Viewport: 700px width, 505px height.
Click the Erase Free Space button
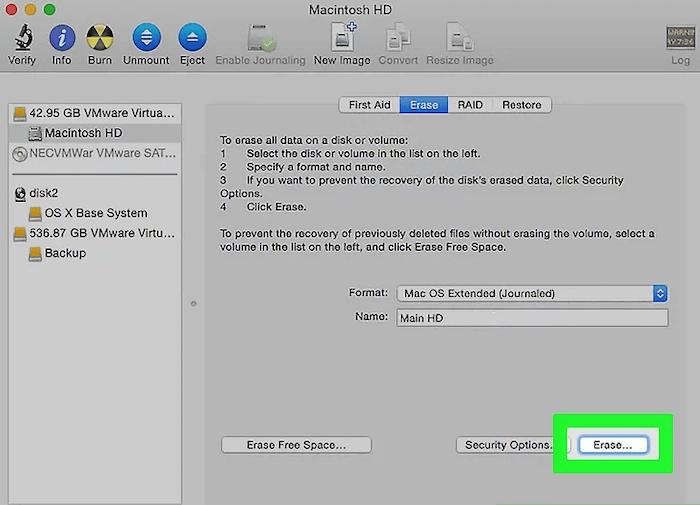296,445
